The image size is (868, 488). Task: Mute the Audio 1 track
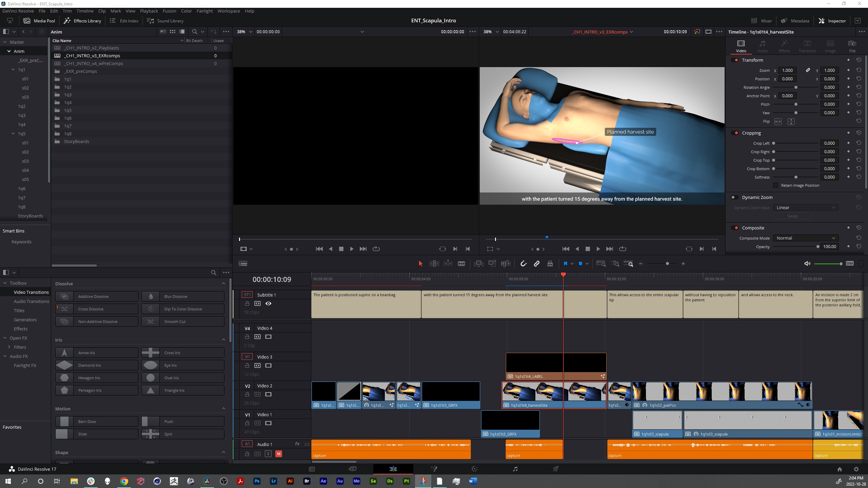click(278, 454)
